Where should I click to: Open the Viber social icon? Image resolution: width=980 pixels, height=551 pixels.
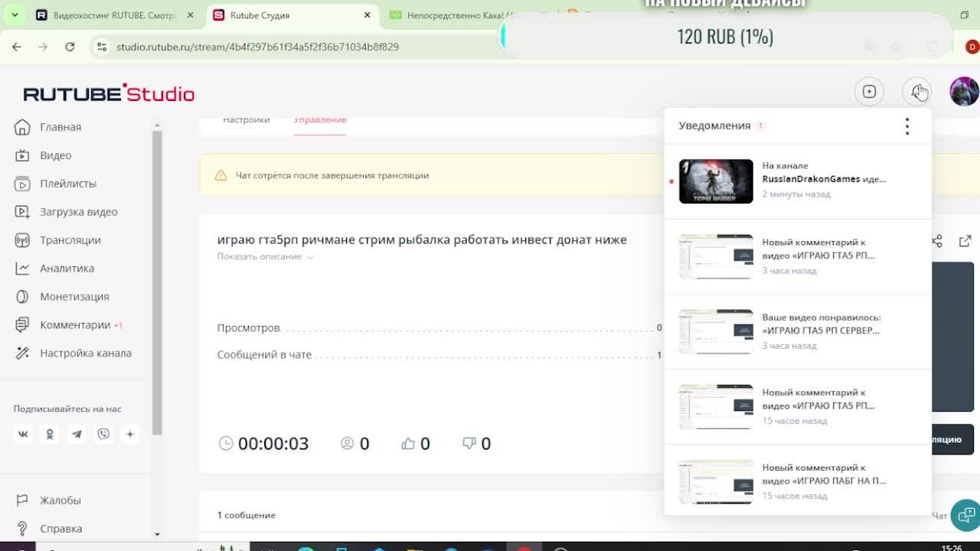103,434
